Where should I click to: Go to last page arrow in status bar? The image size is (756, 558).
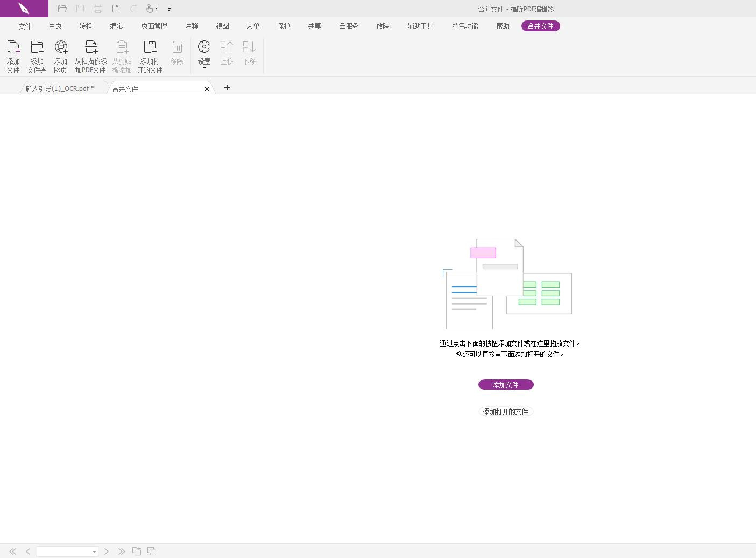point(122,552)
